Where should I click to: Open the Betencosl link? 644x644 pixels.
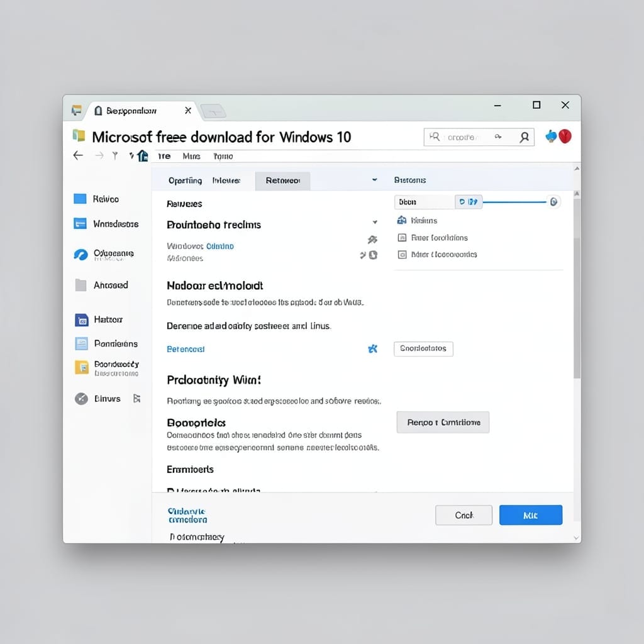tap(186, 349)
